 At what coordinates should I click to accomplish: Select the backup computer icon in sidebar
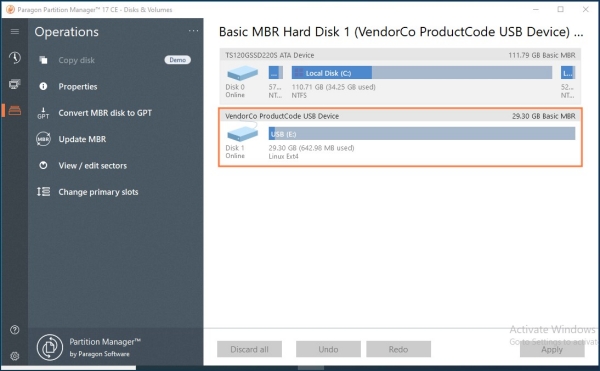[x=15, y=84]
